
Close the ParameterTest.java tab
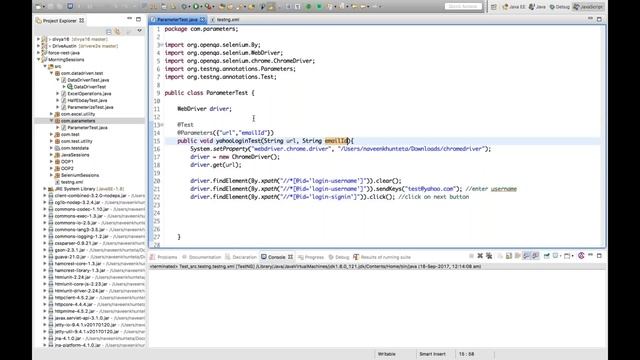pyautogui.click(x=202, y=20)
